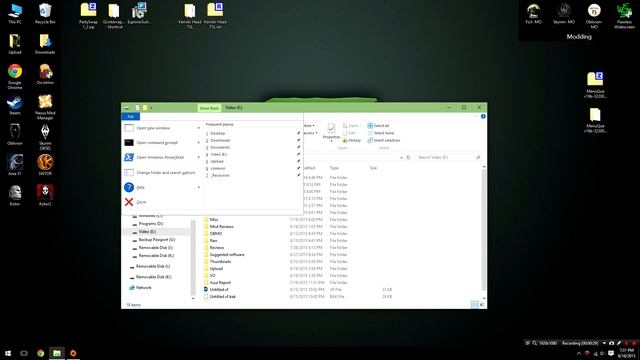Collapse the ribbon with the chevron

click(x=476, y=116)
